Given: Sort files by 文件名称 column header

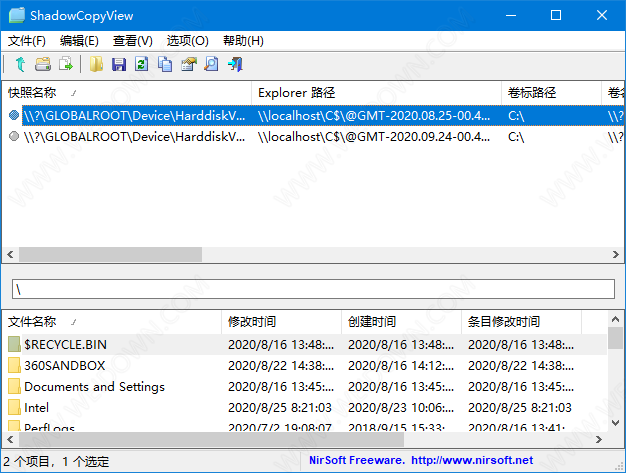Looking at the screenshot, I should [112, 322].
